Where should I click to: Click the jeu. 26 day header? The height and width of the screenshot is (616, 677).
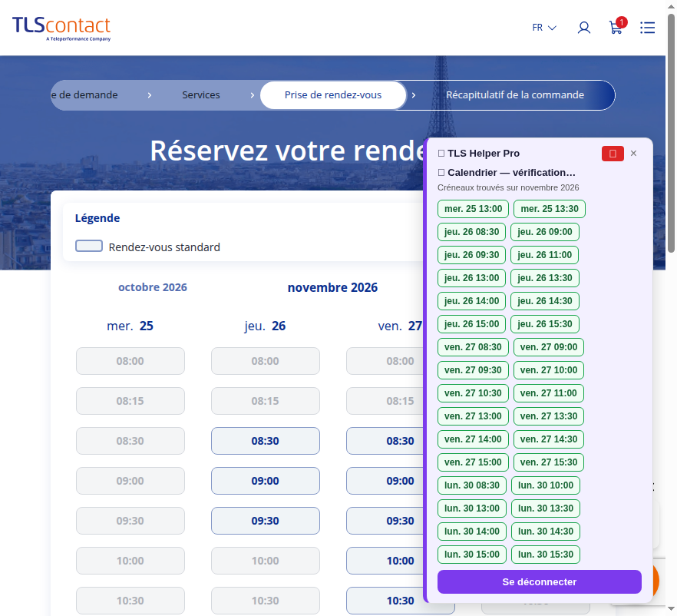pyautogui.click(x=265, y=326)
